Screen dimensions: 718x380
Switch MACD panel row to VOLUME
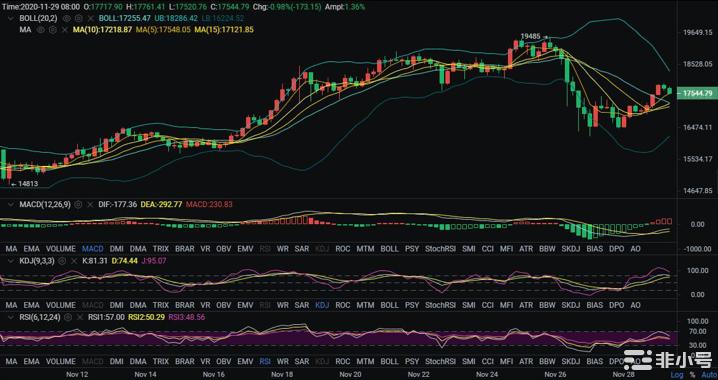(61, 249)
